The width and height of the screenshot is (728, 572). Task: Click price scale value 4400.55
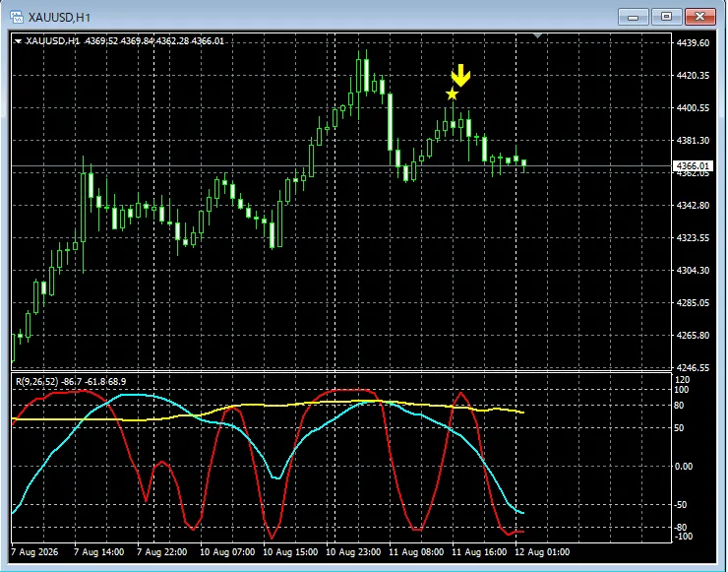coord(693,107)
